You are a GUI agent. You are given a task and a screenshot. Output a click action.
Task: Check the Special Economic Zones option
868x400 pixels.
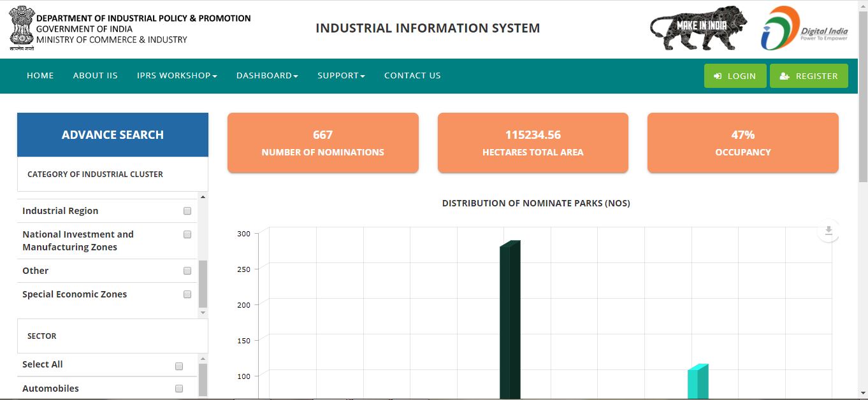pos(187,294)
